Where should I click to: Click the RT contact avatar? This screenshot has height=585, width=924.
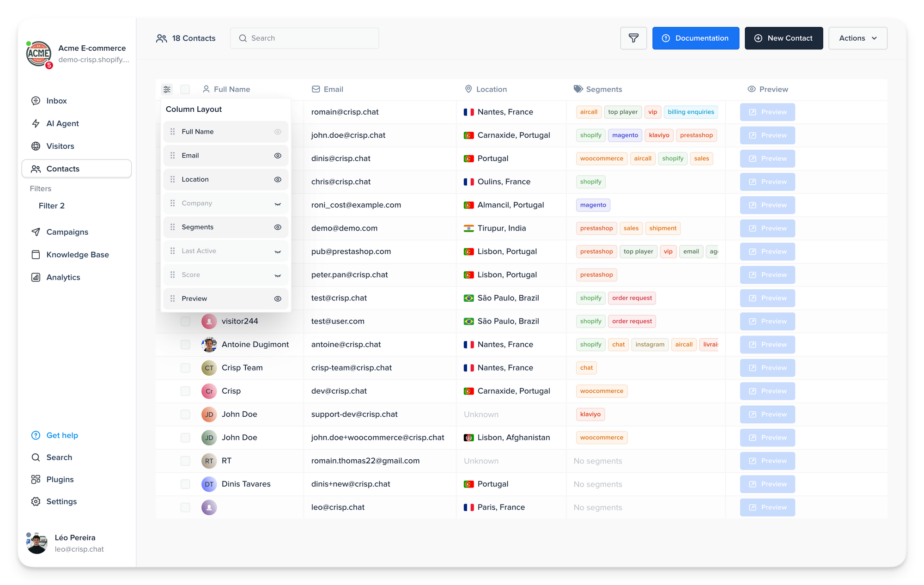[209, 461]
